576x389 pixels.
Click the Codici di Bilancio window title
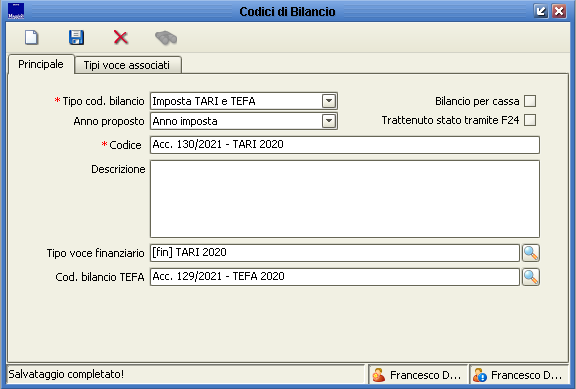tap(287, 11)
